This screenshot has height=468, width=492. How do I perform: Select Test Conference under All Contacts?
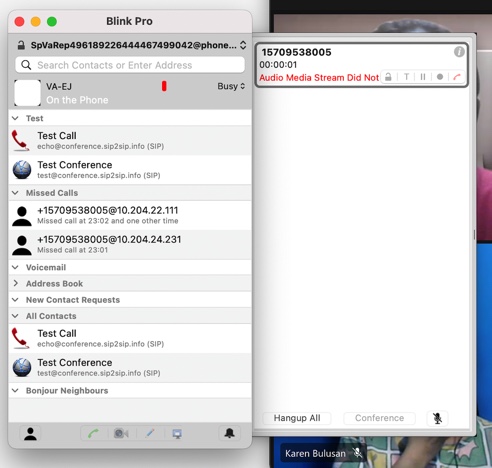[x=130, y=367]
